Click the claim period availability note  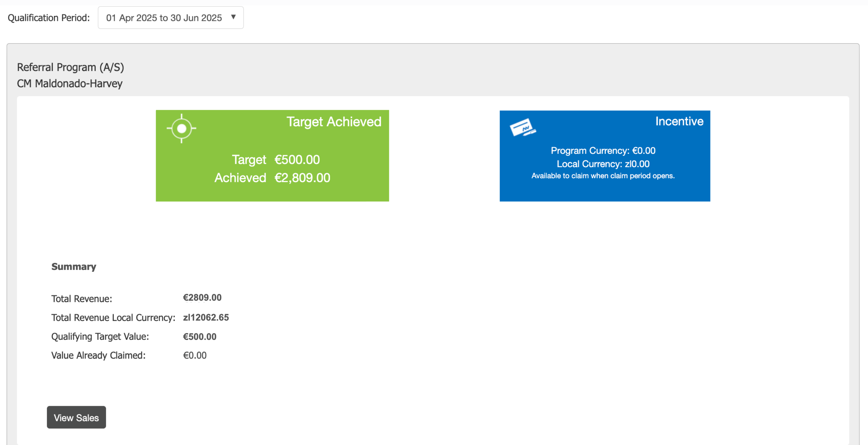tap(603, 176)
